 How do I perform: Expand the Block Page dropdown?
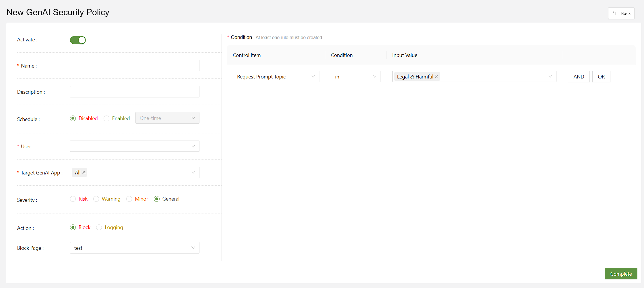pyautogui.click(x=134, y=248)
